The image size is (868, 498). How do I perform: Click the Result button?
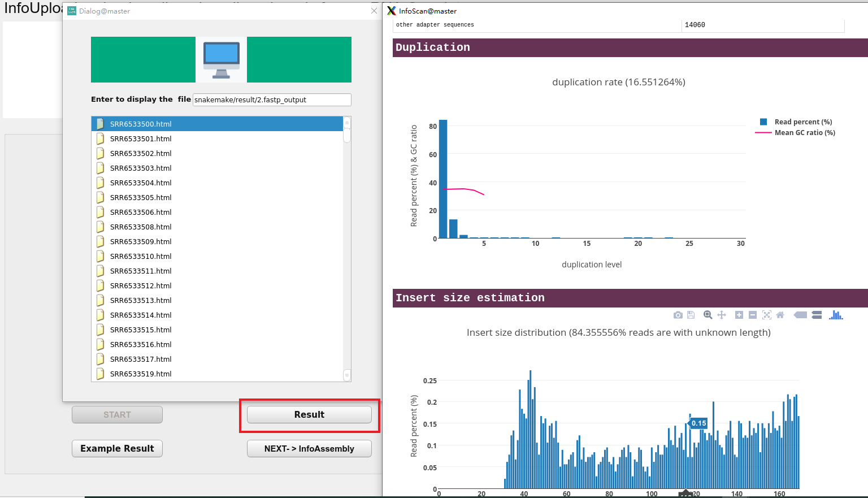[309, 414]
